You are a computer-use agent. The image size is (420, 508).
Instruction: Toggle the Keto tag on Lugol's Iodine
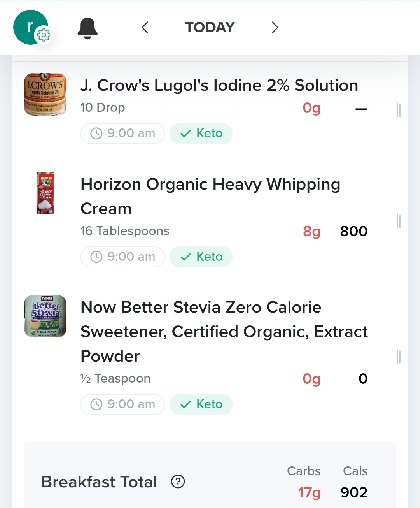[x=201, y=134]
